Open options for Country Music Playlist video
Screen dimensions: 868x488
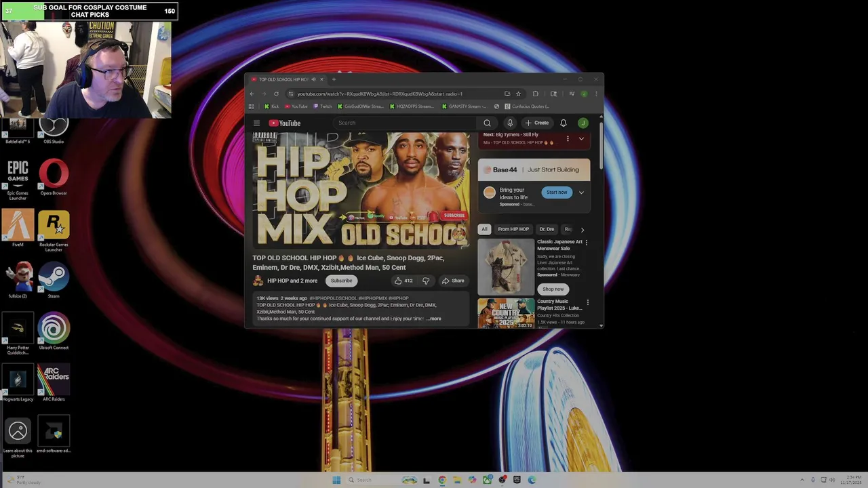click(587, 302)
